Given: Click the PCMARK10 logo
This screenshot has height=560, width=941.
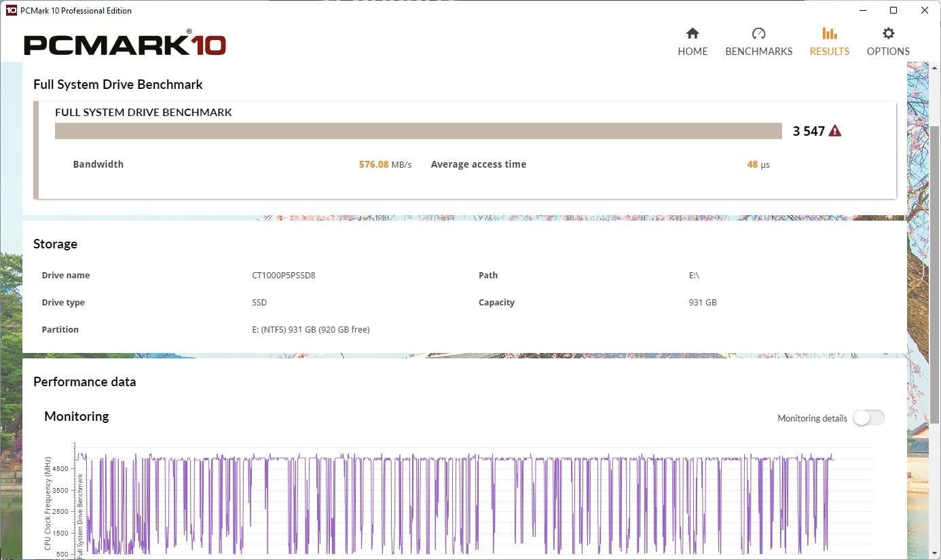Looking at the screenshot, I should tap(125, 43).
